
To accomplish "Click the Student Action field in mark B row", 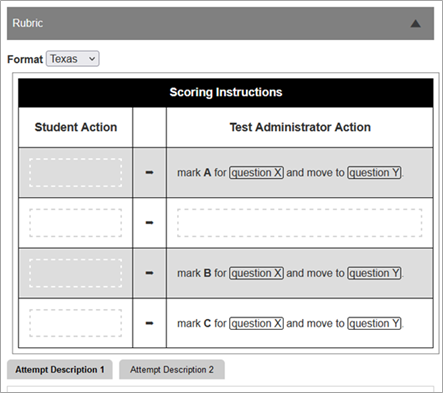I will point(76,273).
